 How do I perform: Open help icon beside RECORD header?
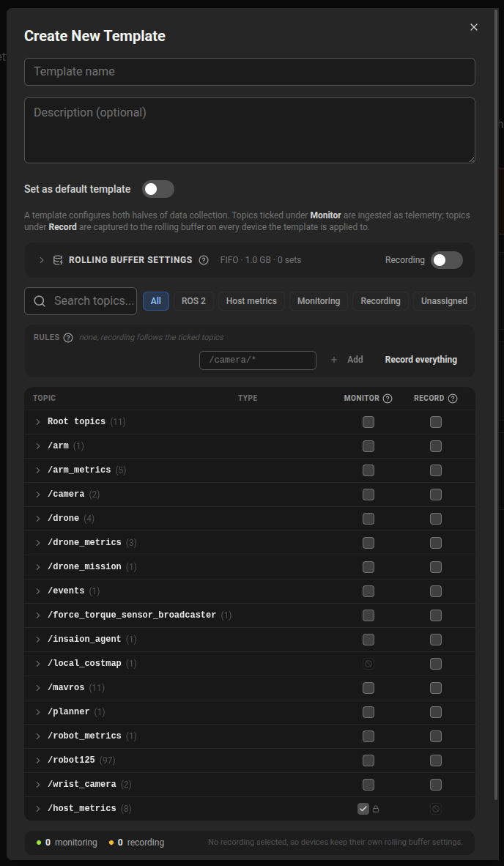453,399
